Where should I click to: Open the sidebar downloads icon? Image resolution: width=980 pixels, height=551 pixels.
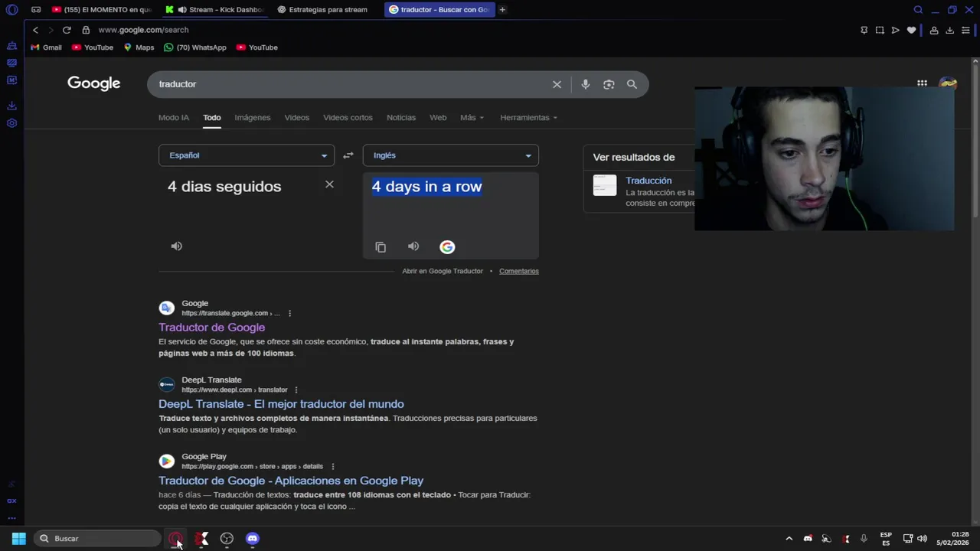click(11, 106)
